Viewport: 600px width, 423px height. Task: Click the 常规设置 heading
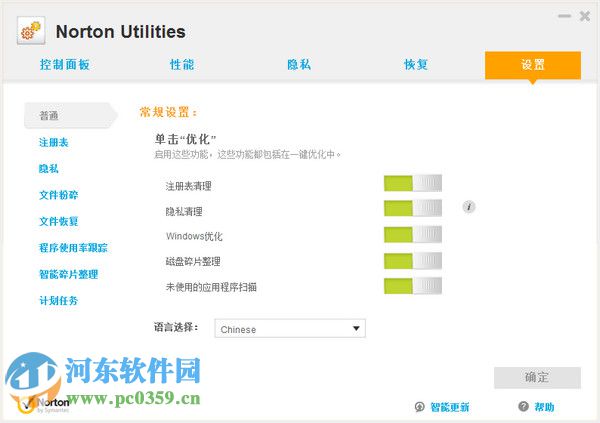pos(168,112)
